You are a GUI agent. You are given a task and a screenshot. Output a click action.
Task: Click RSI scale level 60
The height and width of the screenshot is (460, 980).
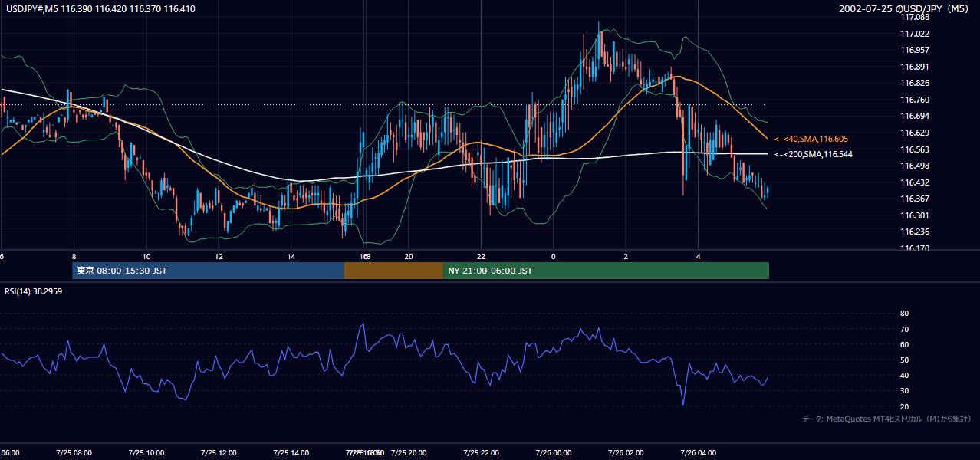(904, 344)
